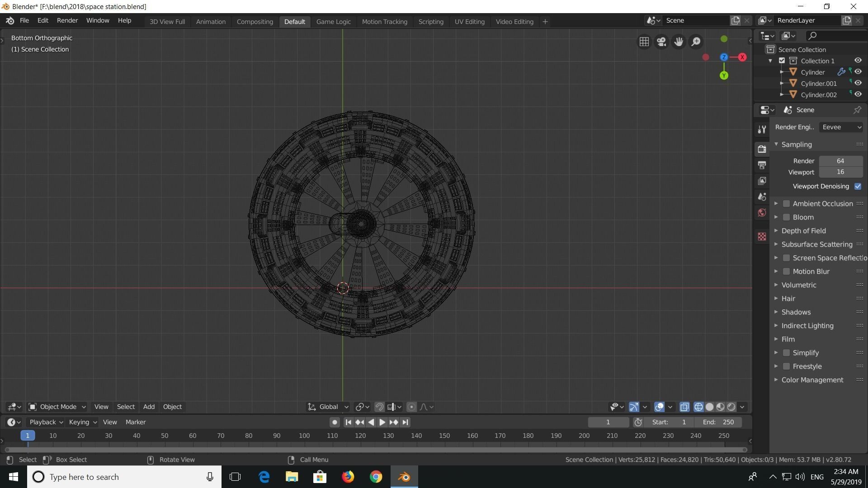Disable Viewport Denoising checkbox
The height and width of the screenshot is (488, 868).
click(x=858, y=186)
